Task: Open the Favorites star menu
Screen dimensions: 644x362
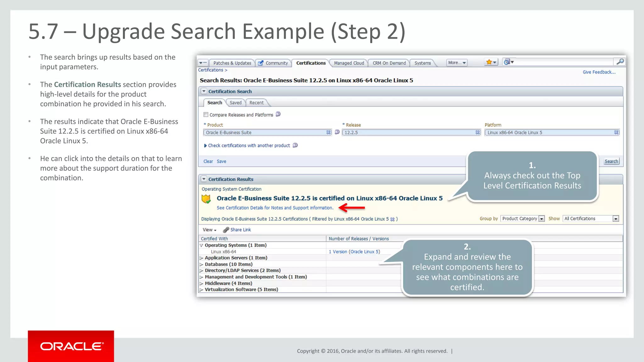Action: [x=491, y=62]
